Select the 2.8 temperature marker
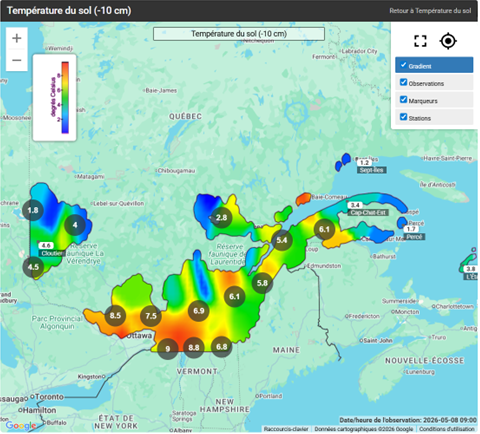Image resolution: width=480 pixels, height=434 pixels. [x=221, y=218]
